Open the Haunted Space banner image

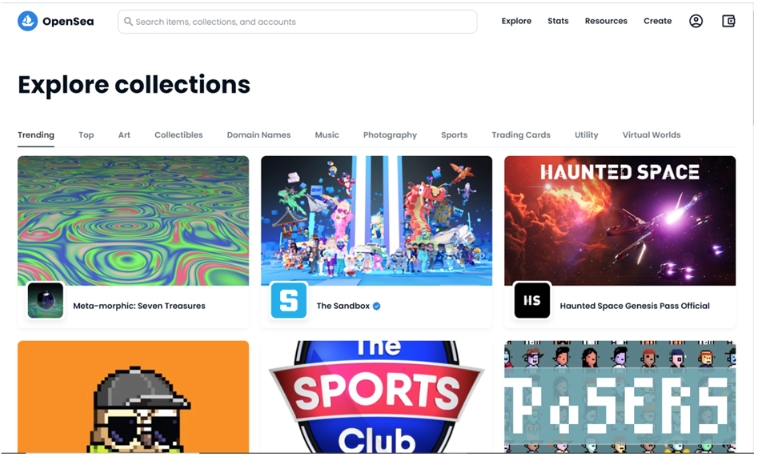(x=620, y=221)
